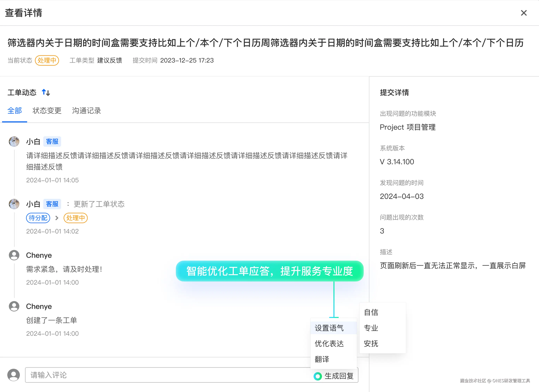Close the 查看详情 dialog with X

tap(524, 13)
